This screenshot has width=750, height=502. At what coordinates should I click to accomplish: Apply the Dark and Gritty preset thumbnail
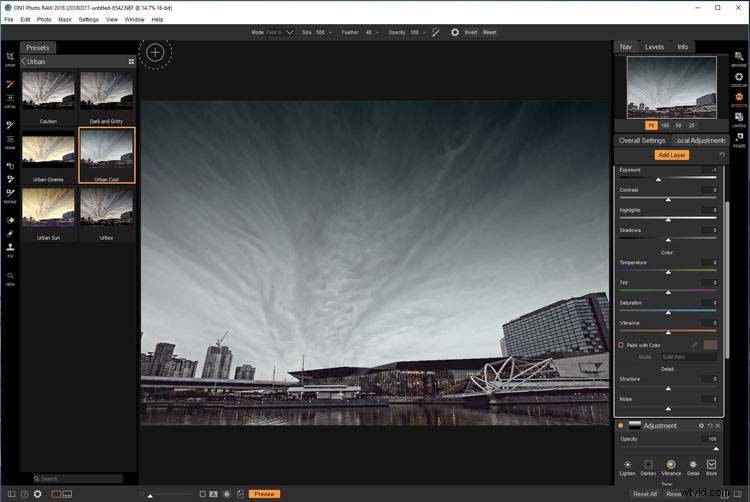point(107,92)
